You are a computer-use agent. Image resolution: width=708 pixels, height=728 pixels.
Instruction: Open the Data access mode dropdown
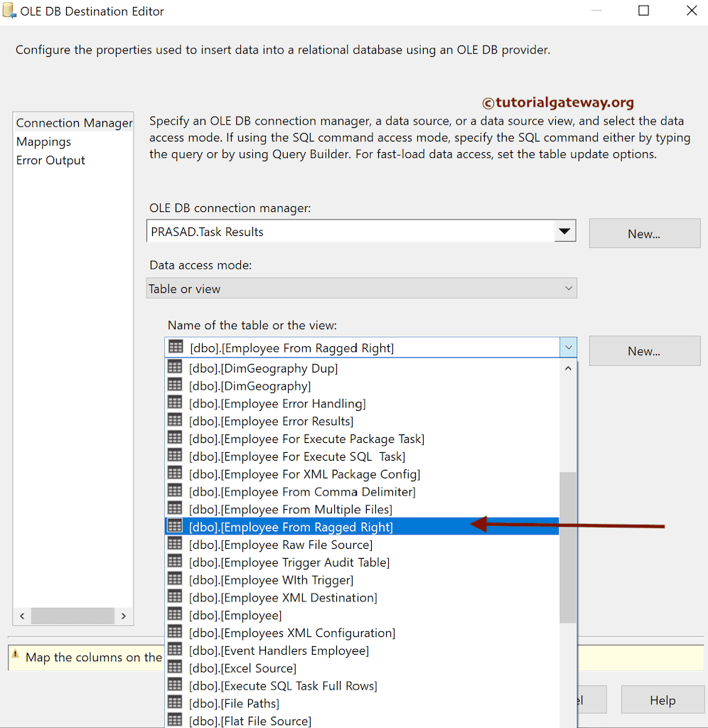[x=567, y=287]
